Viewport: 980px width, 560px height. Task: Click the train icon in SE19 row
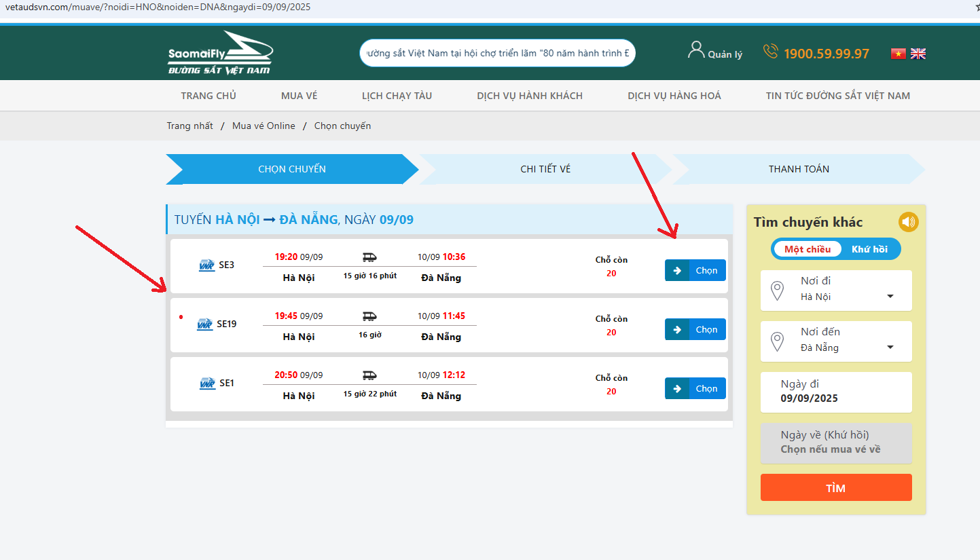(369, 316)
